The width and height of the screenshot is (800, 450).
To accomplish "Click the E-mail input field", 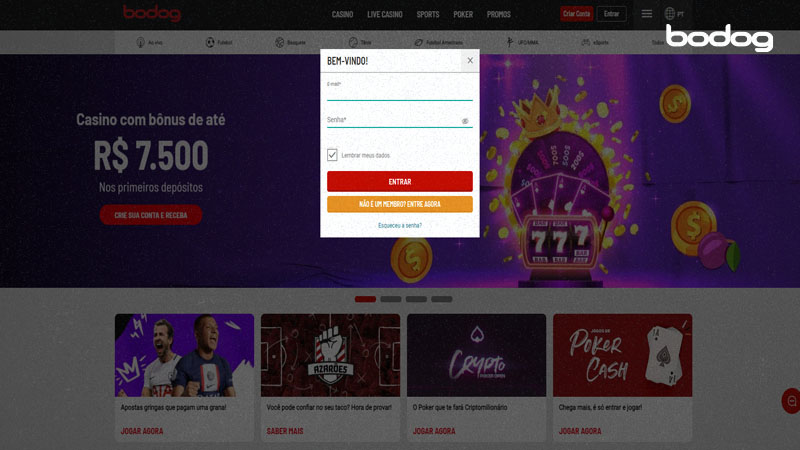I will click(x=399, y=91).
